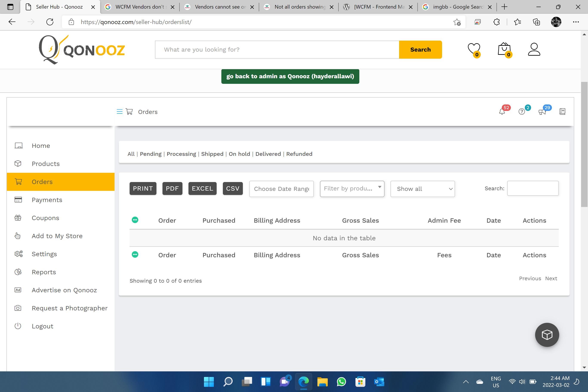Open Reports in seller sidebar
Image resolution: width=588 pixels, height=392 pixels.
tap(61, 272)
